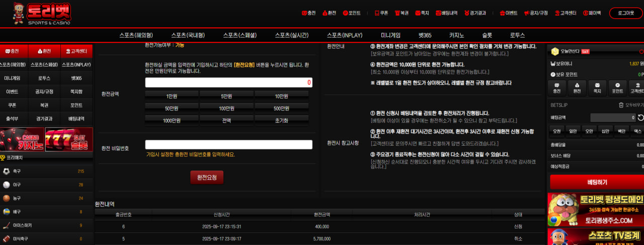Open the 미니게임 tab in main navigation
This screenshot has height=245, width=644.
click(x=390, y=35)
